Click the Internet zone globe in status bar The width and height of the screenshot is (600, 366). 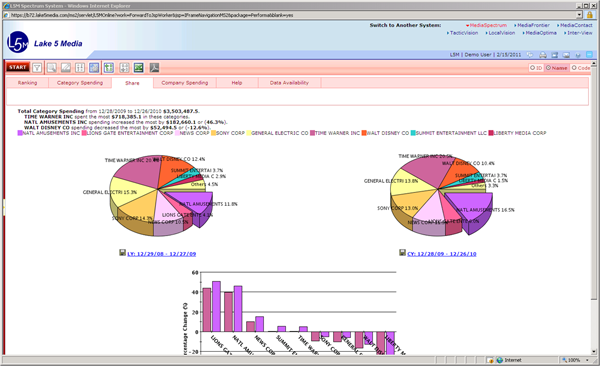tap(499, 360)
